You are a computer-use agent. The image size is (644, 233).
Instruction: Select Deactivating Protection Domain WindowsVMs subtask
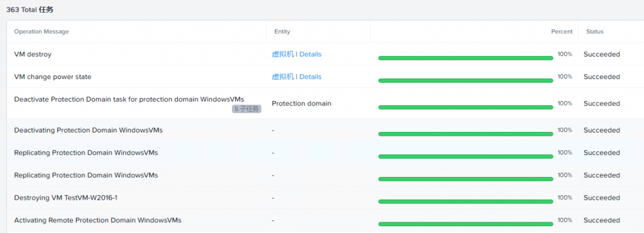click(x=89, y=130)
